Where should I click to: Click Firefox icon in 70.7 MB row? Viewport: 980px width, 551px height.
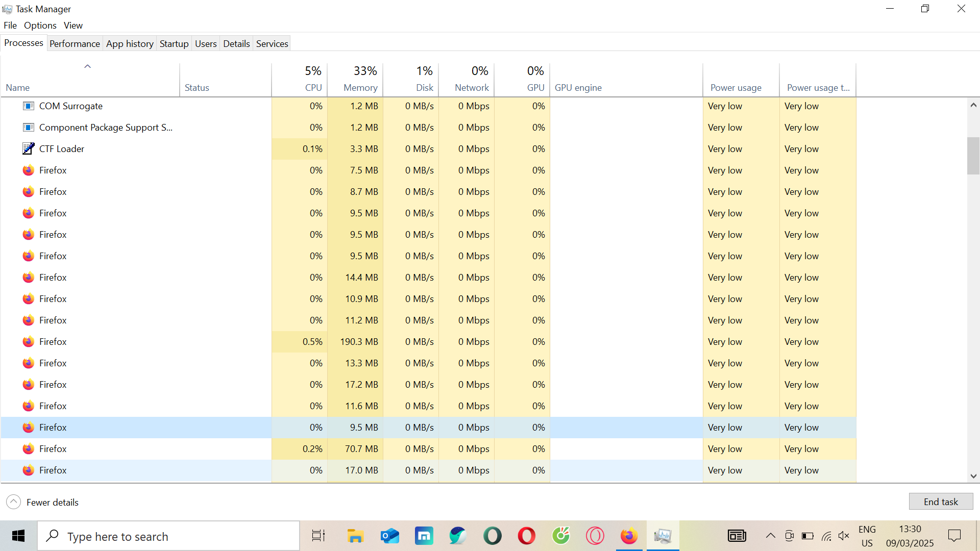[x=29, y=449]
